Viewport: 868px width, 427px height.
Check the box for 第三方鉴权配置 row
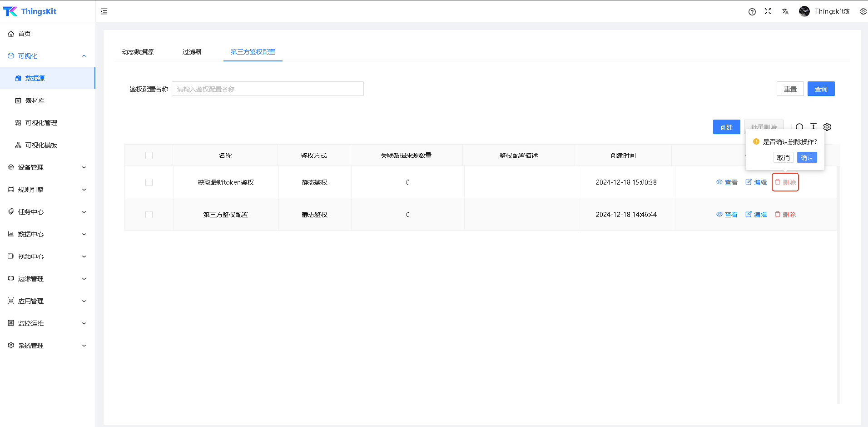tap(149, 215)
